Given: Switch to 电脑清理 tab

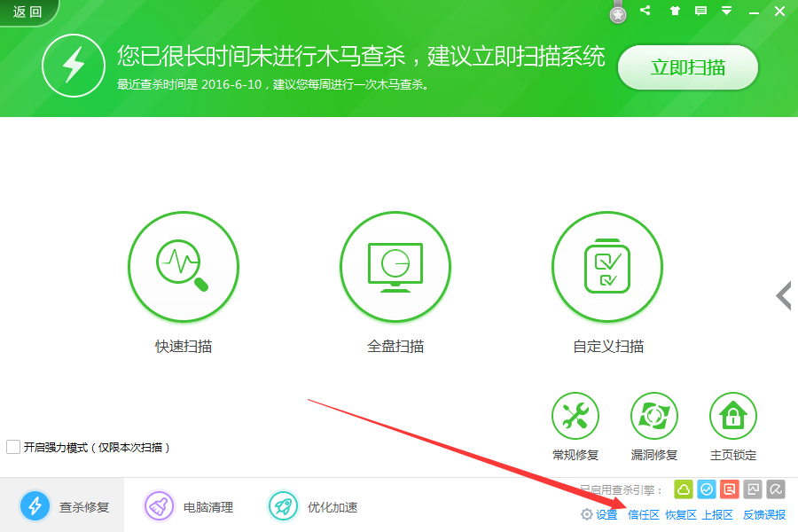Looking at the screenshot, I should pyautogui.click(x=188, y=506).
